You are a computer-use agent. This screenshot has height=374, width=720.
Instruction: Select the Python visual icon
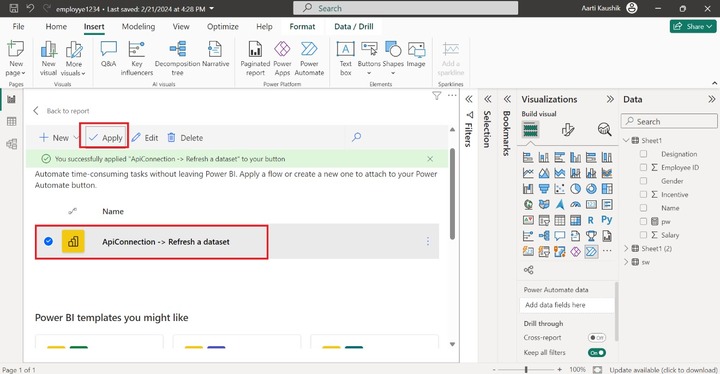(607, 220)
